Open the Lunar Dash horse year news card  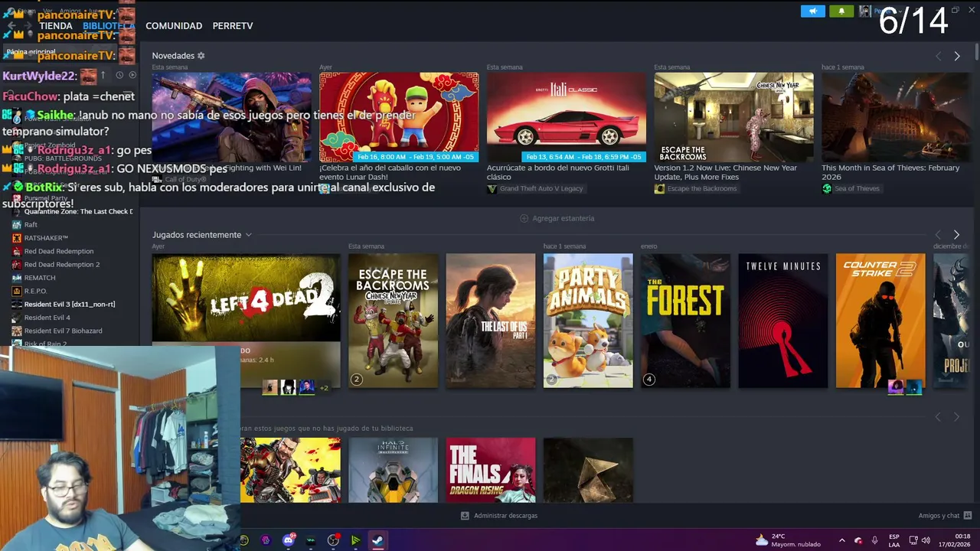tap(399, 117)
